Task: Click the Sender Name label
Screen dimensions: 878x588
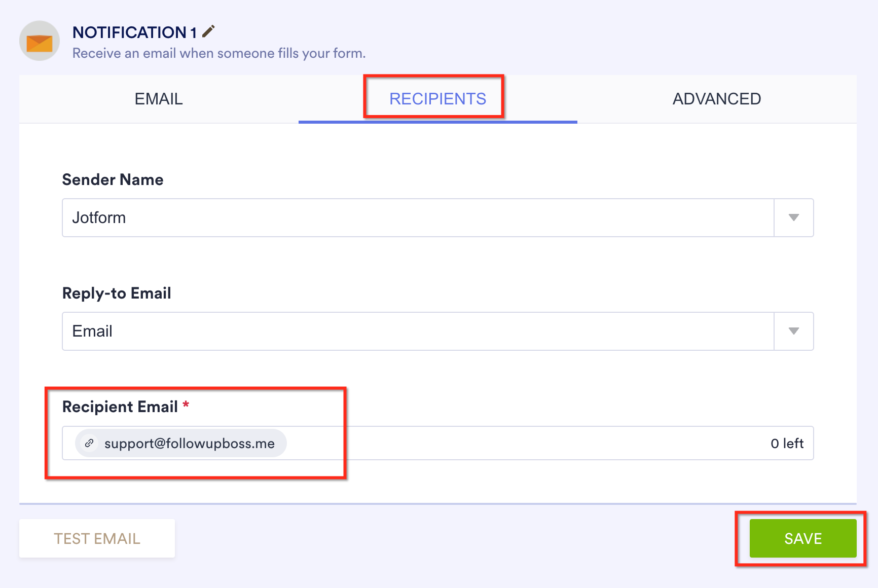Action: (113, 179)
